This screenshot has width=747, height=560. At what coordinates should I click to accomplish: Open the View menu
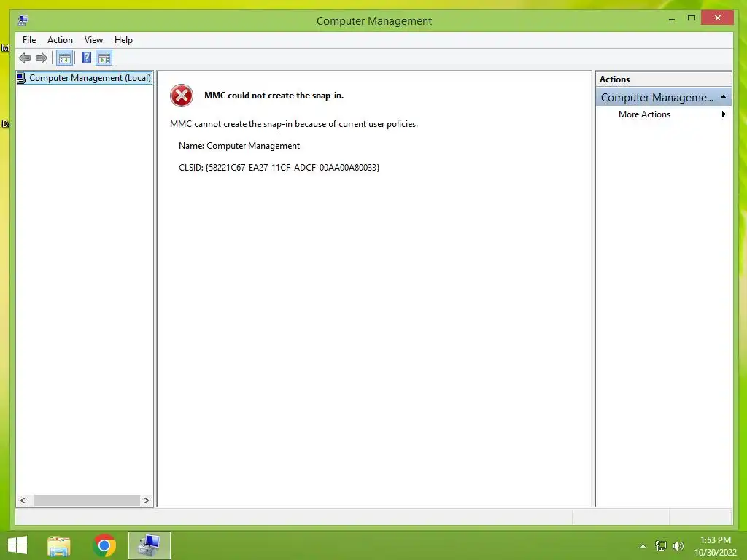coord(93,40)
